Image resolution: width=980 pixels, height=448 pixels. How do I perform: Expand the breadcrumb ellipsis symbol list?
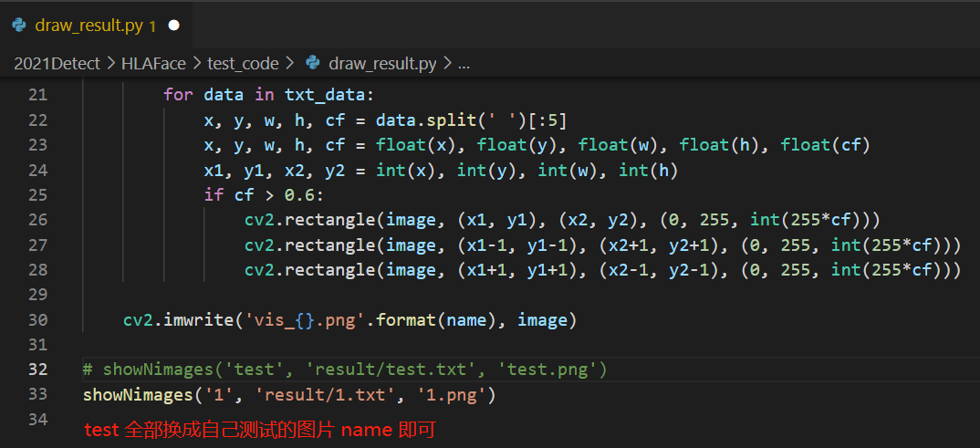(x=463, y=63)
